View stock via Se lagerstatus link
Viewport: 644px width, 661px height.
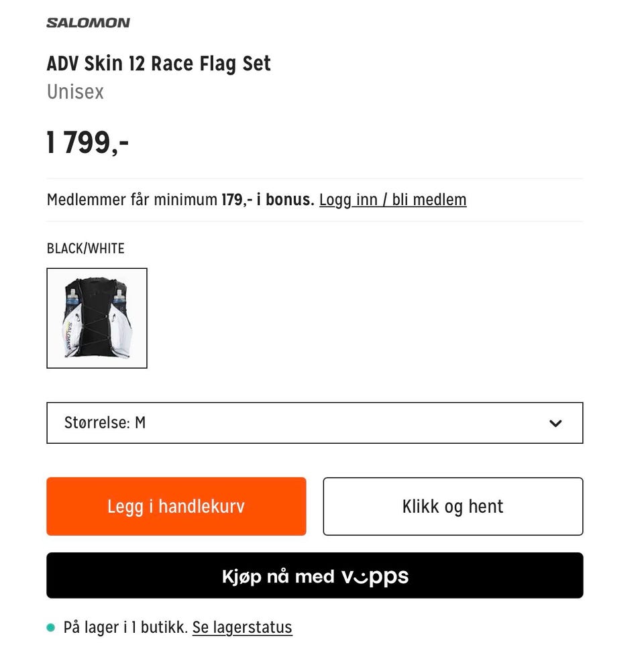[242, 627]
